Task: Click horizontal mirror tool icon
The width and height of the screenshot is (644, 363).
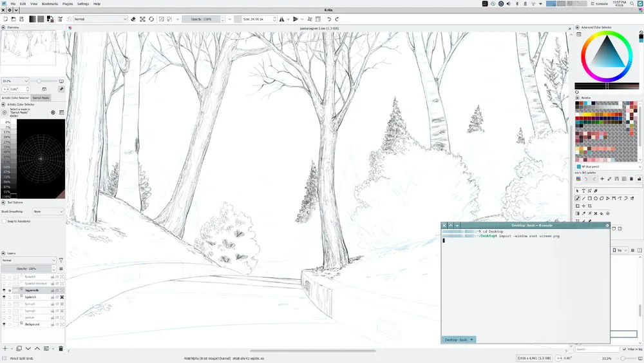Action: (282, 19)
